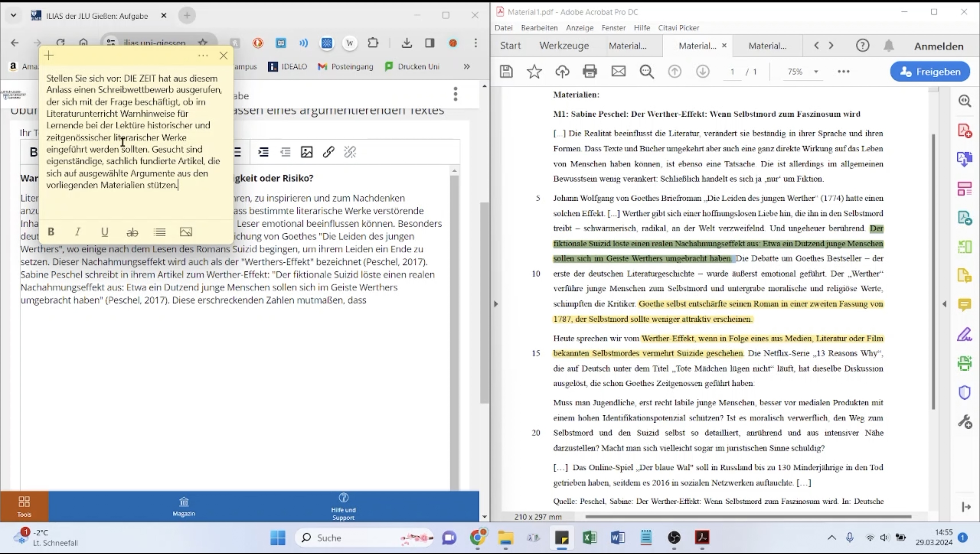The height and width of the screenshot is (554, 980).
Task: Go to previous page with the up arrow
Action: click(x=674, y=72)
